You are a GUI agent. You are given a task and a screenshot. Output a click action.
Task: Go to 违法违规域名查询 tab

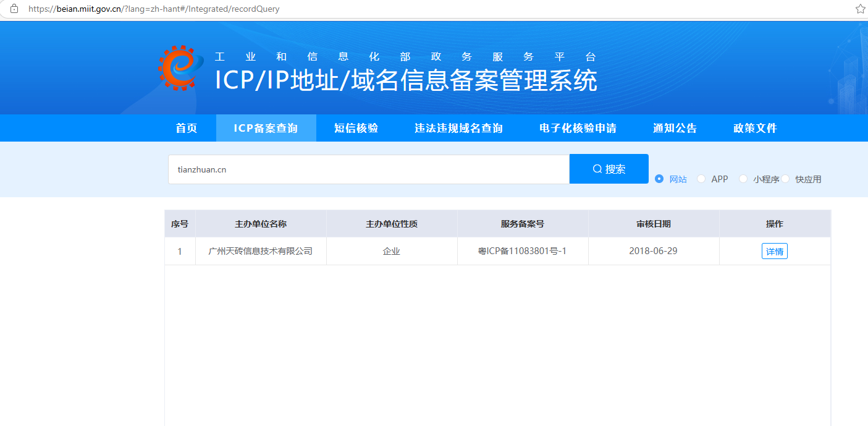tap(458, 128)
